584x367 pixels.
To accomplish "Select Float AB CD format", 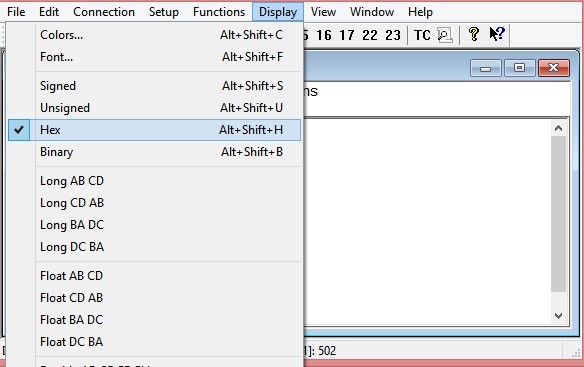I will 154,276.
